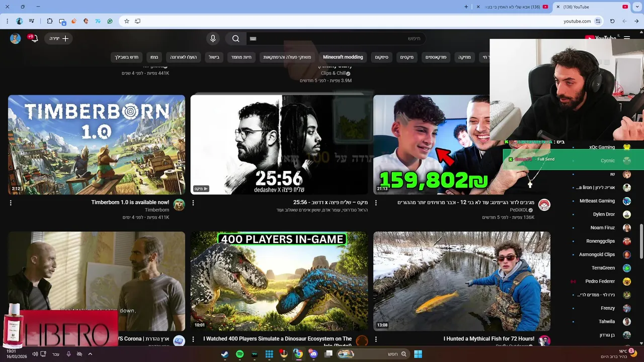Open the PeDiXOL video's three-dot menu

click(376, 203)
